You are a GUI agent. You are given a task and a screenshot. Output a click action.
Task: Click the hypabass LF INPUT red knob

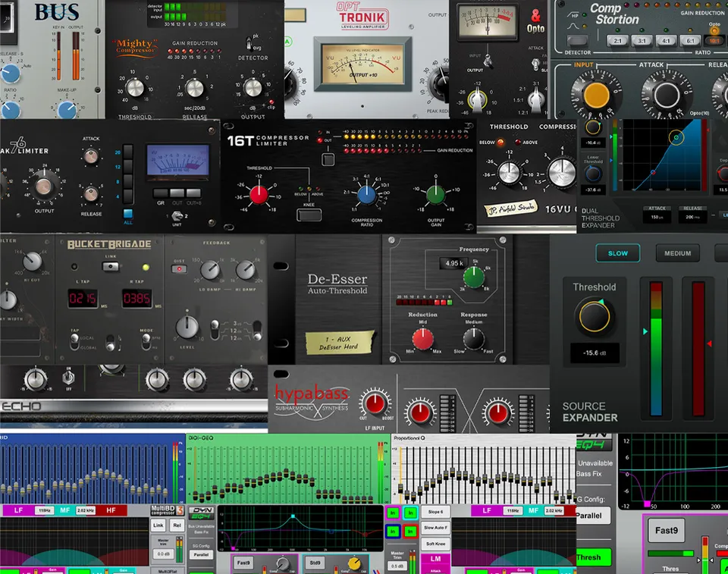(375, 403)
